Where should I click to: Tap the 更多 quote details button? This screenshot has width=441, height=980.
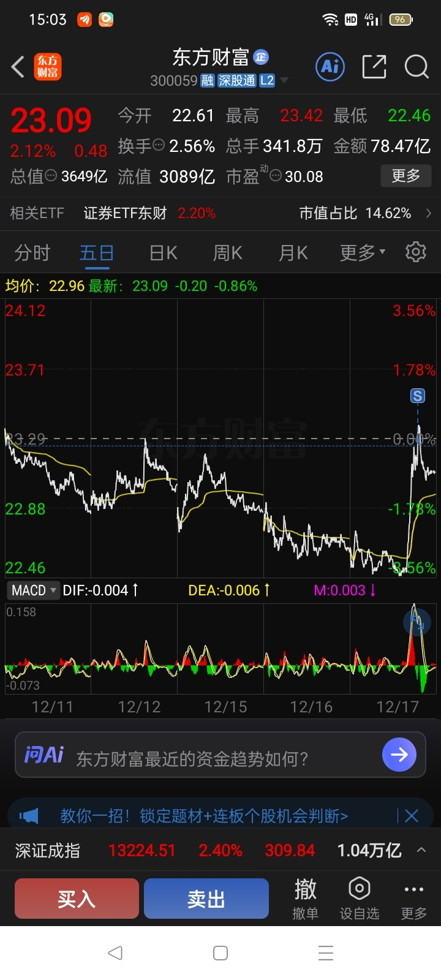pos(405,176)
